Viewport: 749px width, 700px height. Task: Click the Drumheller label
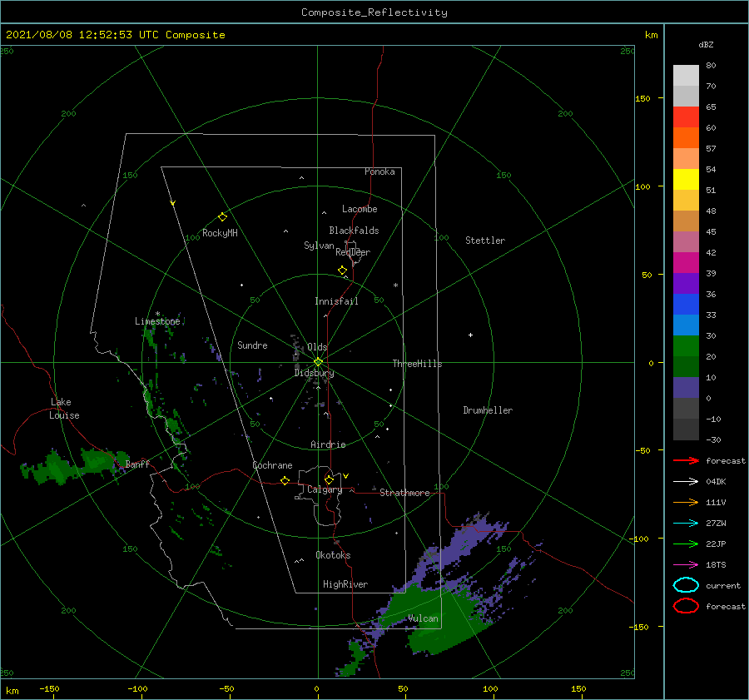tap(488, 410)
